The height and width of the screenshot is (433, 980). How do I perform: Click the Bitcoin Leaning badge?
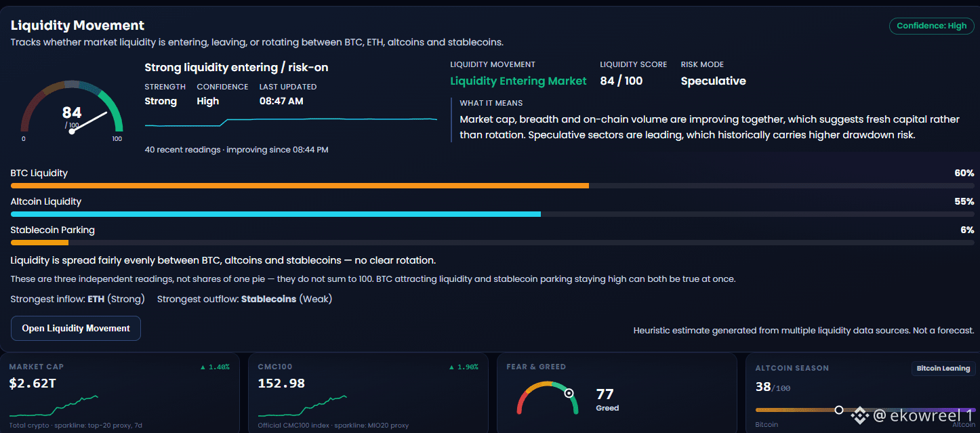[943, 369]
